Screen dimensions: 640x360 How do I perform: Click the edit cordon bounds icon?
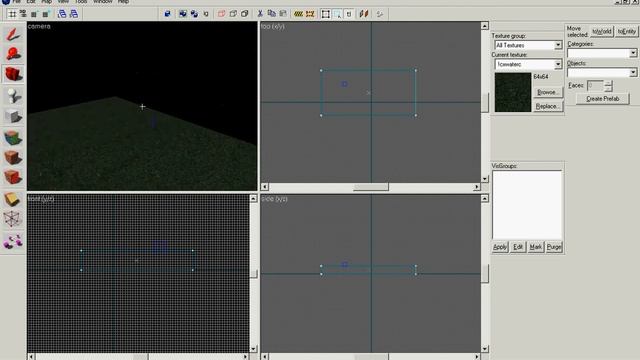[310, 14]
